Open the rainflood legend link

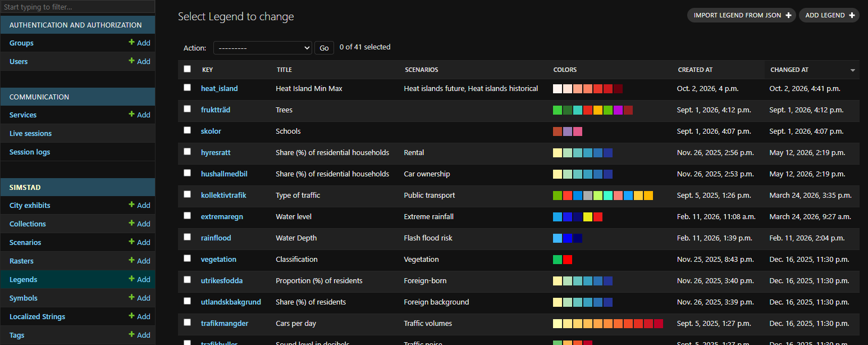click(x=216, y=238)
